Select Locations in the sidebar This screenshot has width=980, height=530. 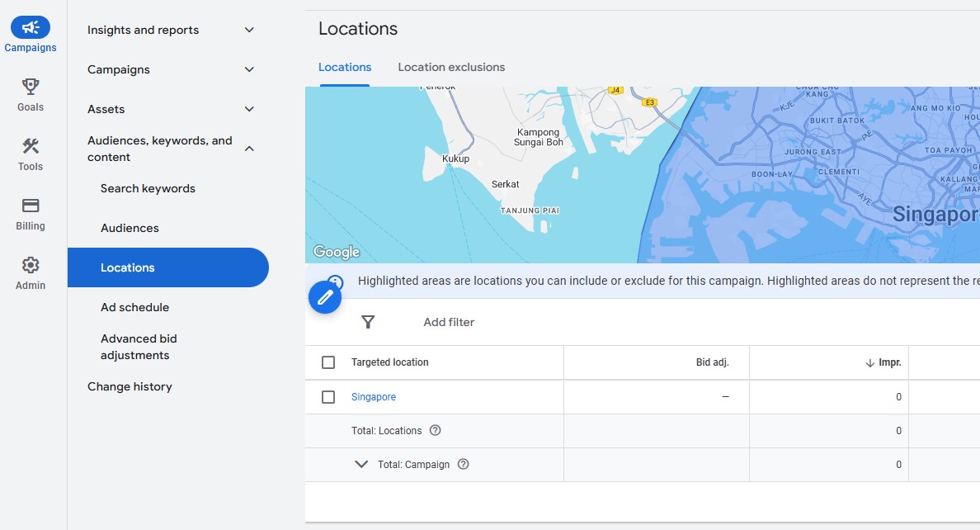click(168, 267)
